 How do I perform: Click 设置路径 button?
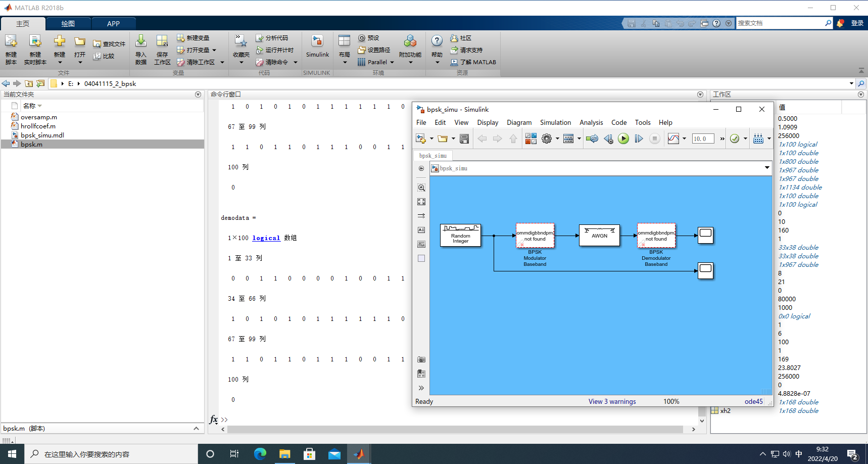(374, 50)
